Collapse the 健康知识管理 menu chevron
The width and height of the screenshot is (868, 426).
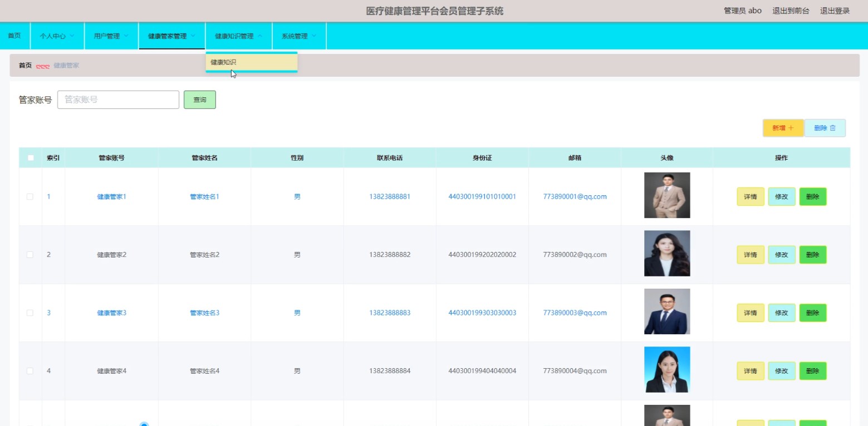tap(259, 36)
